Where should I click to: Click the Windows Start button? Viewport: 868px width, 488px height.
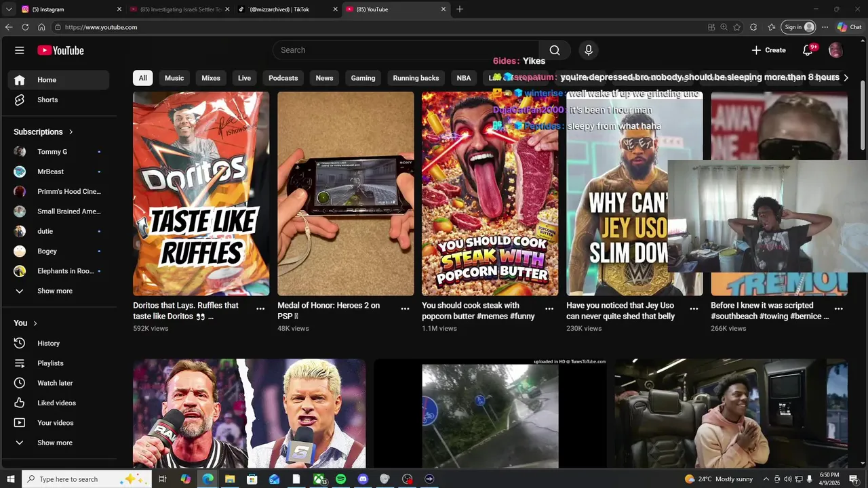click(9, 479)
